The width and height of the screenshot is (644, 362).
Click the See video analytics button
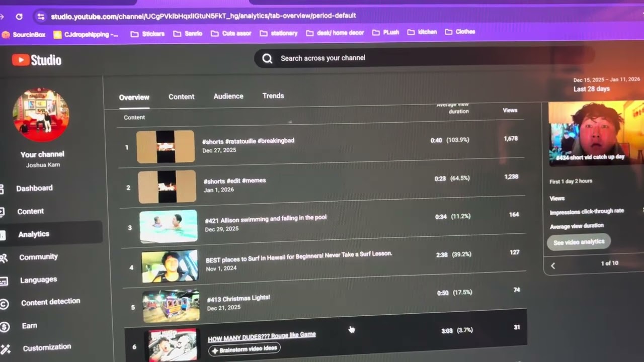point(579,242)
